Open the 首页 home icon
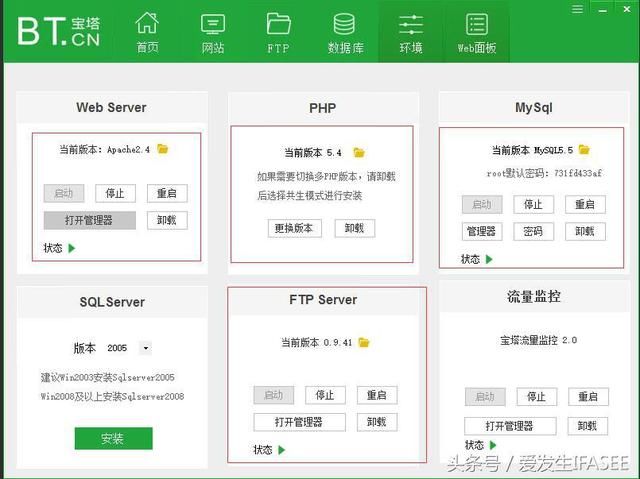 point(147,33)
